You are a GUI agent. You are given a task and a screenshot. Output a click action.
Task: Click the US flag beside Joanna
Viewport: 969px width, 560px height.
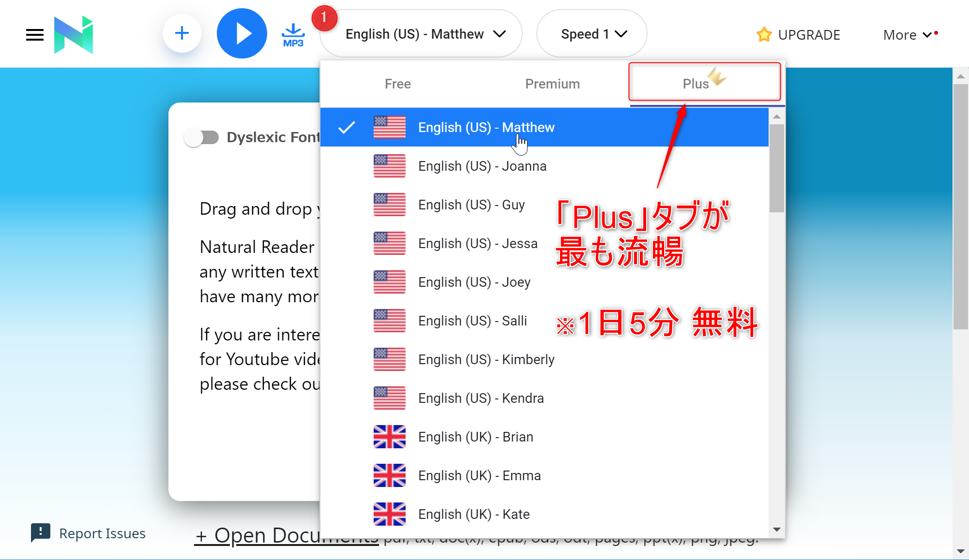[389, 166]
